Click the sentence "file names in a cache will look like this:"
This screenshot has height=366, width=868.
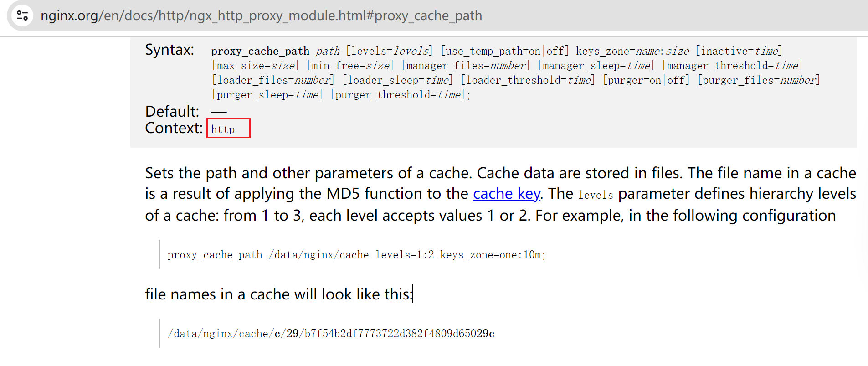(278, 294)
